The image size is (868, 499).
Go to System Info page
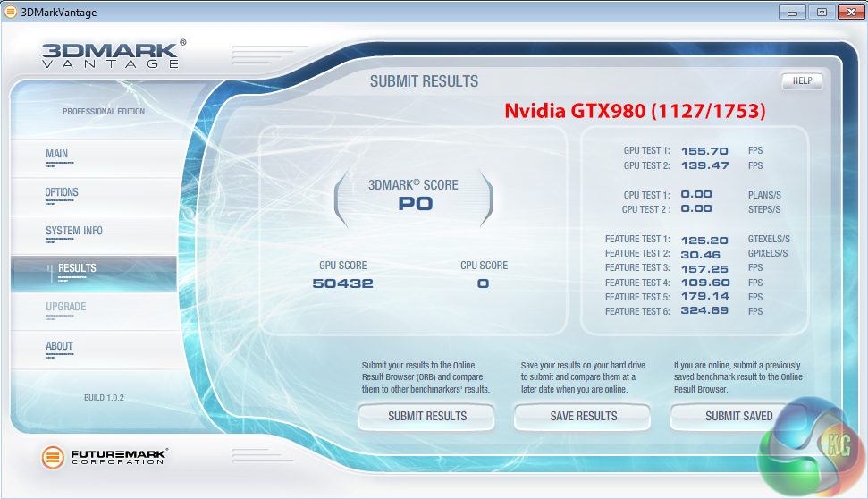coord(94,235)
